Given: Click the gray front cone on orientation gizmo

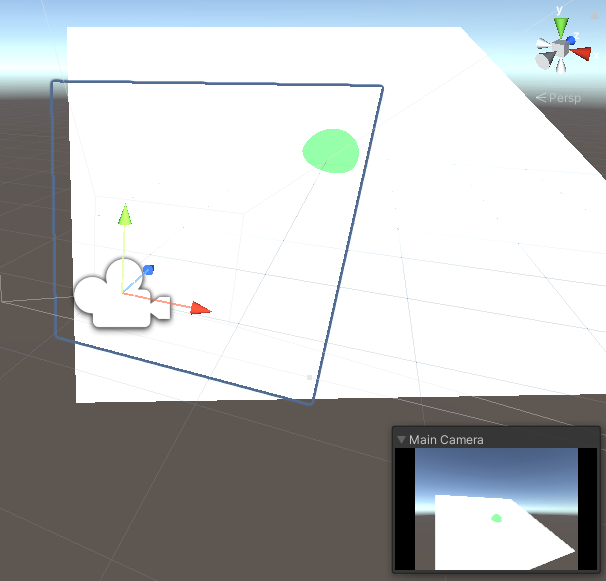Looking at the screenshot, I should point(545,60).
